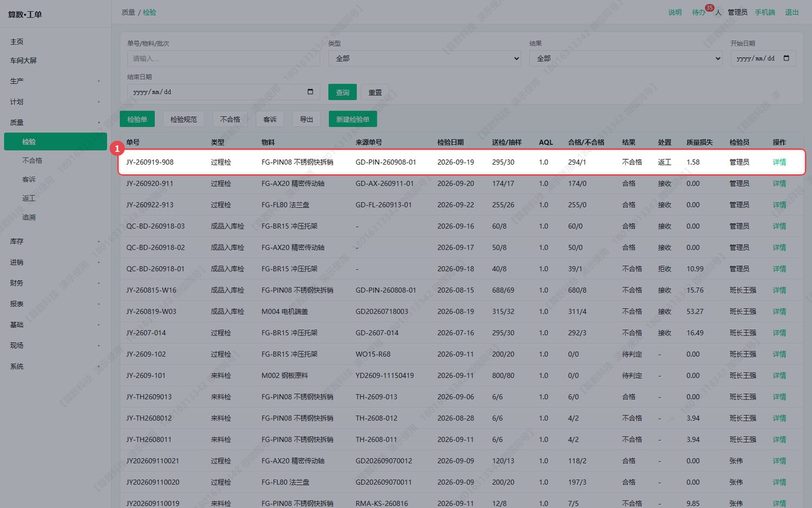The image size is (812, 508).
Task: Open 详情 for JY-260919-908
Action: coord(780,162)
